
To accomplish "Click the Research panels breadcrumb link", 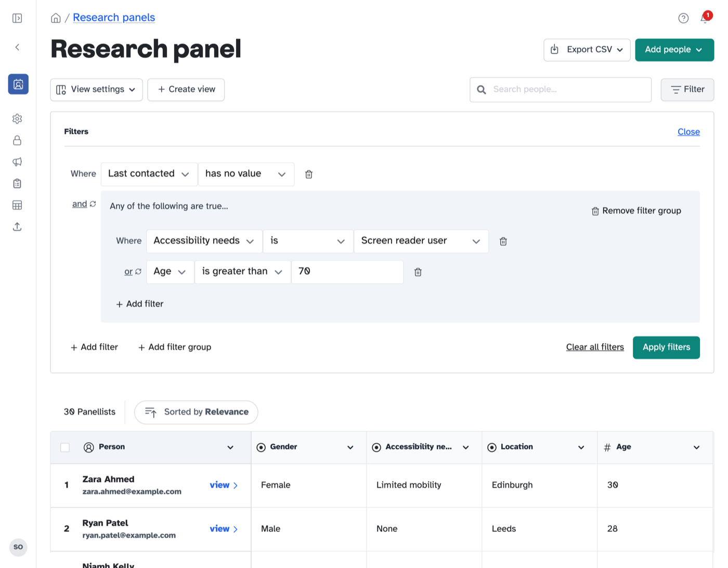I will click(114, 18).
